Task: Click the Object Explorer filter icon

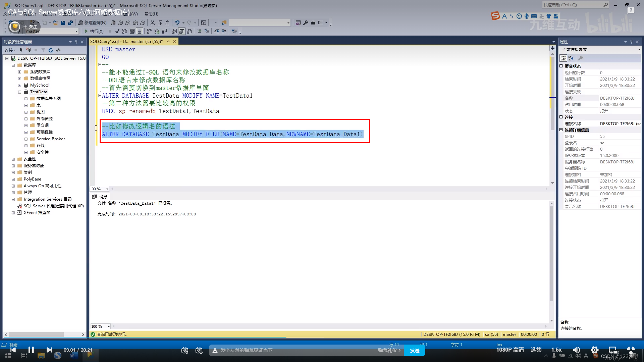Action: click(43, 50)
